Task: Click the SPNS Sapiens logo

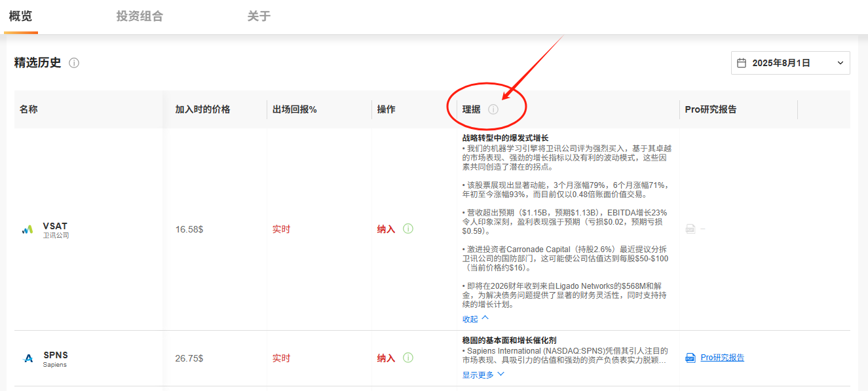Action: coord(28,358)
